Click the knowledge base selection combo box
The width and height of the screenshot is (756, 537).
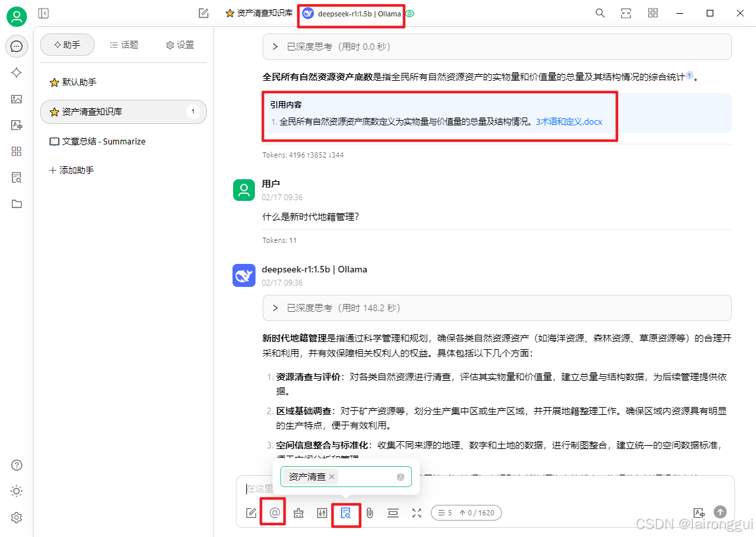345,477
